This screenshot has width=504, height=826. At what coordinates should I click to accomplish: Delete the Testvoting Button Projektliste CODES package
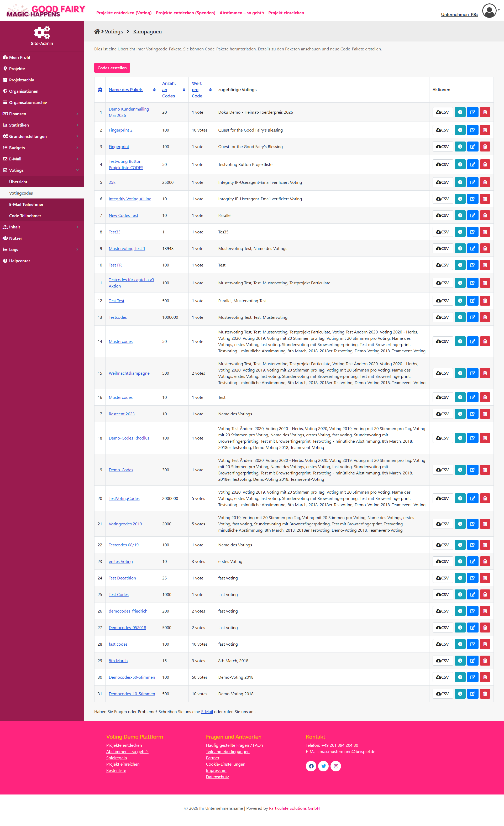coord(485,164)
